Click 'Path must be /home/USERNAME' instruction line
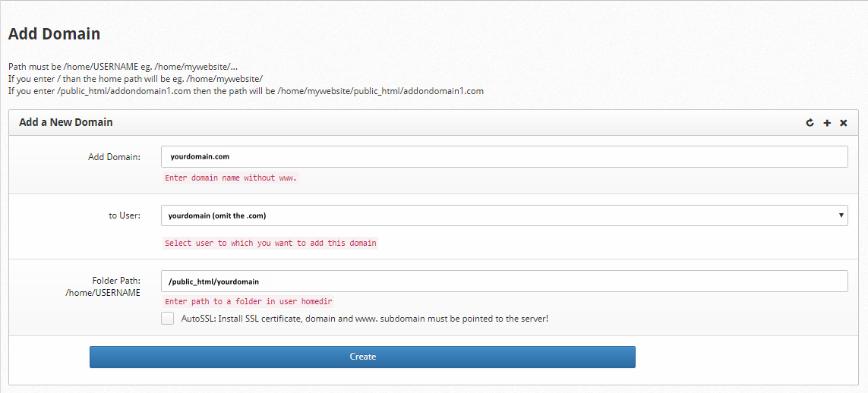The image size is (868, 393). 124,66
